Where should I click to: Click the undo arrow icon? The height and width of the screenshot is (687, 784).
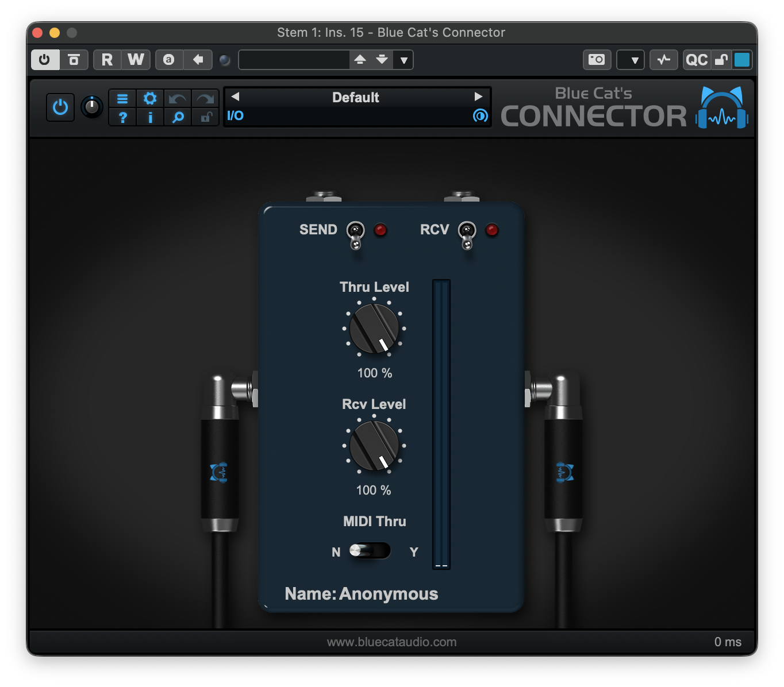pos(178,99)
